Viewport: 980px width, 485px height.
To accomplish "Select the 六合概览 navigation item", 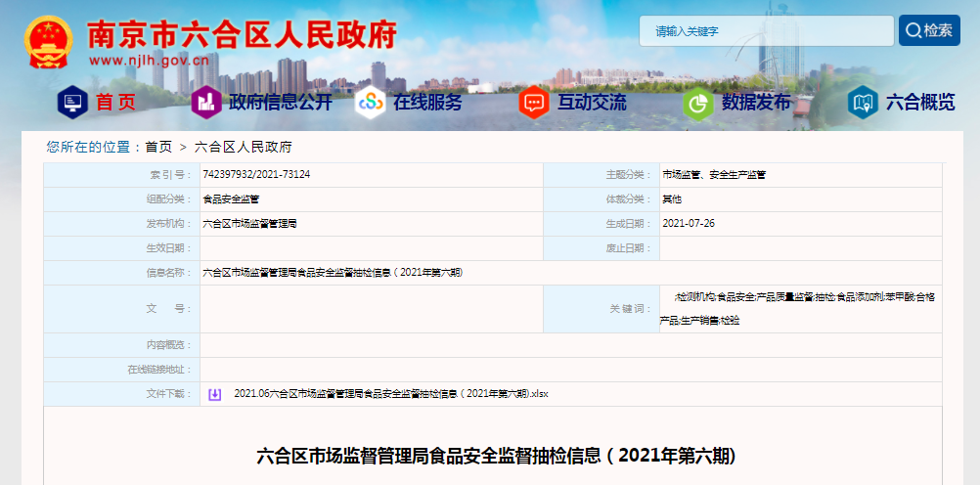I will [920, 102].
